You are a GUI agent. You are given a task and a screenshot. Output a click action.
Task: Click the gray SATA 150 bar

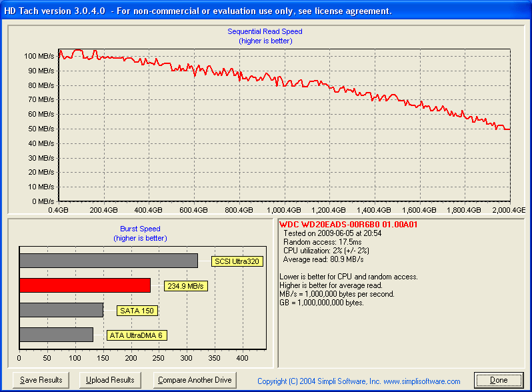click(x=61, y=310)
